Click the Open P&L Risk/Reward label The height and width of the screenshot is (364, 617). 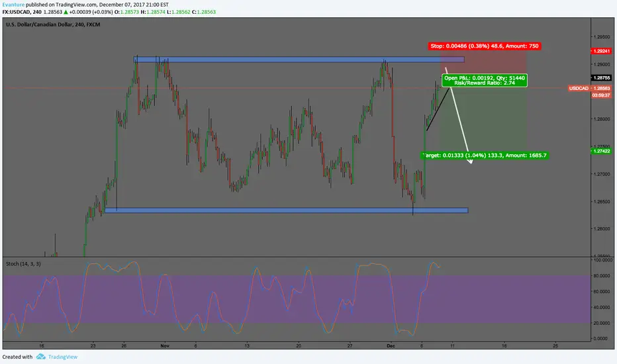(485, 80)
